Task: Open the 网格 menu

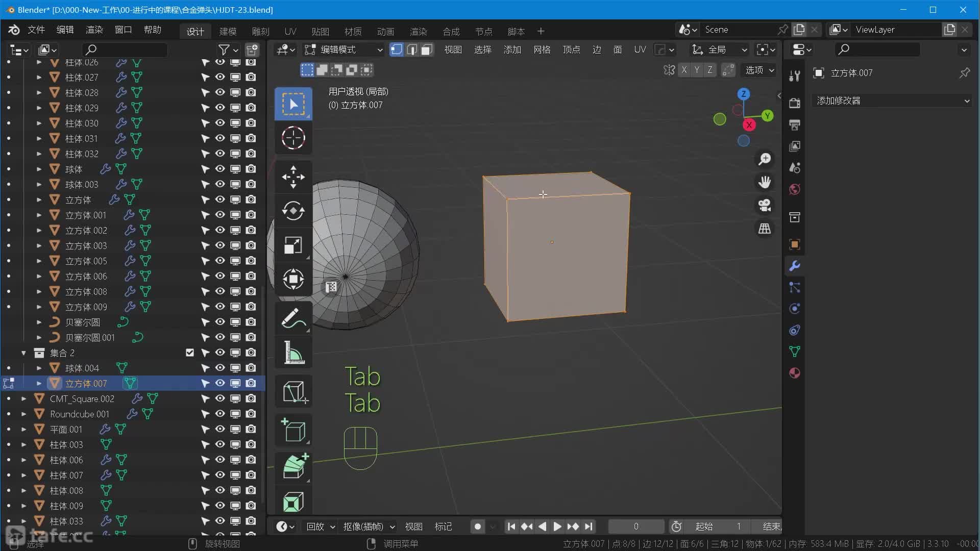Action: coord(542,49)
